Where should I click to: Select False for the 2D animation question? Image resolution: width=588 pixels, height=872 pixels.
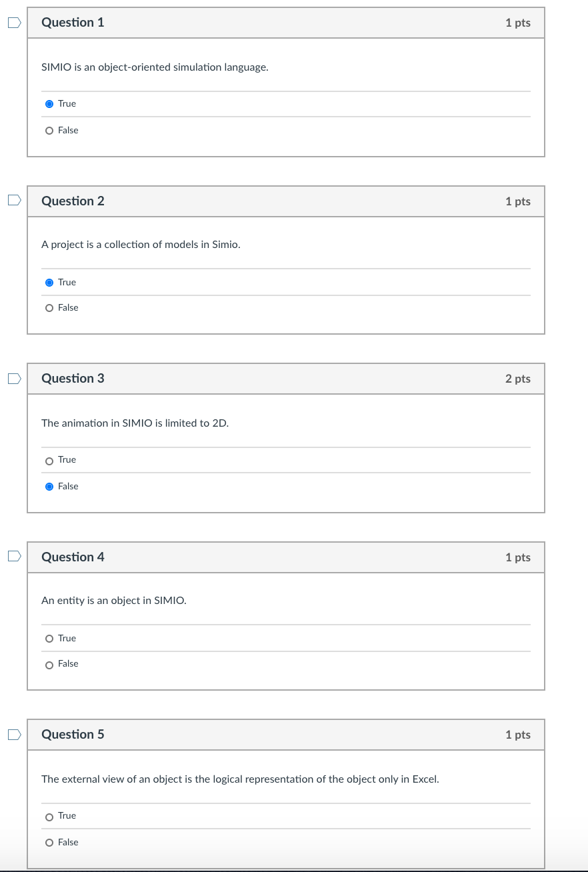[x=49, y=486]
